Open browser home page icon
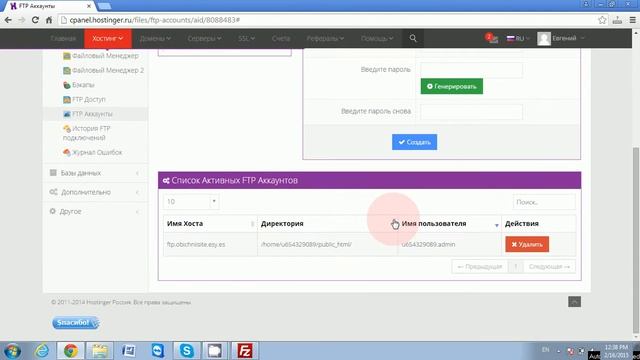The height and width of the screenshot is (360, 640). (49, 20)
